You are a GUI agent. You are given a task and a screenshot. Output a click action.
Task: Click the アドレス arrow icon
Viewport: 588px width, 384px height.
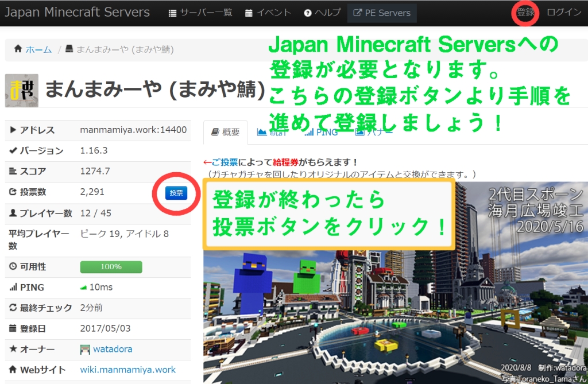[13, 130]
